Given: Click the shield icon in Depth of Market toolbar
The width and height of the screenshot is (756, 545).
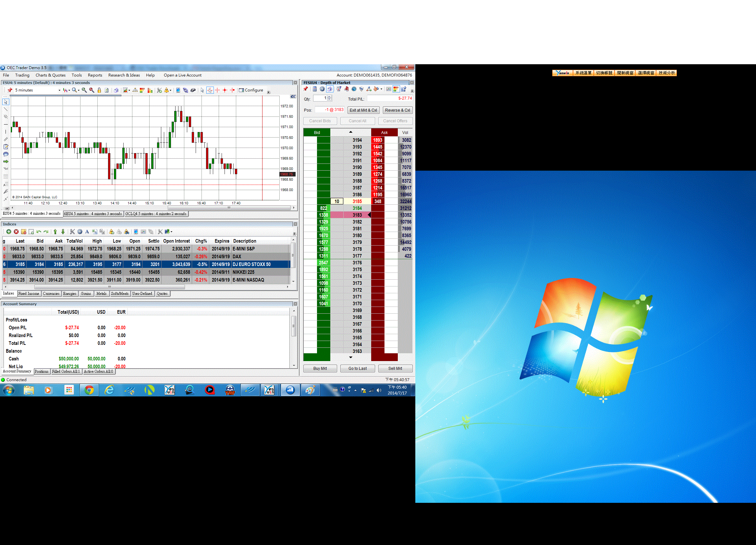Looking at the screenshot, I should point(361,89).
